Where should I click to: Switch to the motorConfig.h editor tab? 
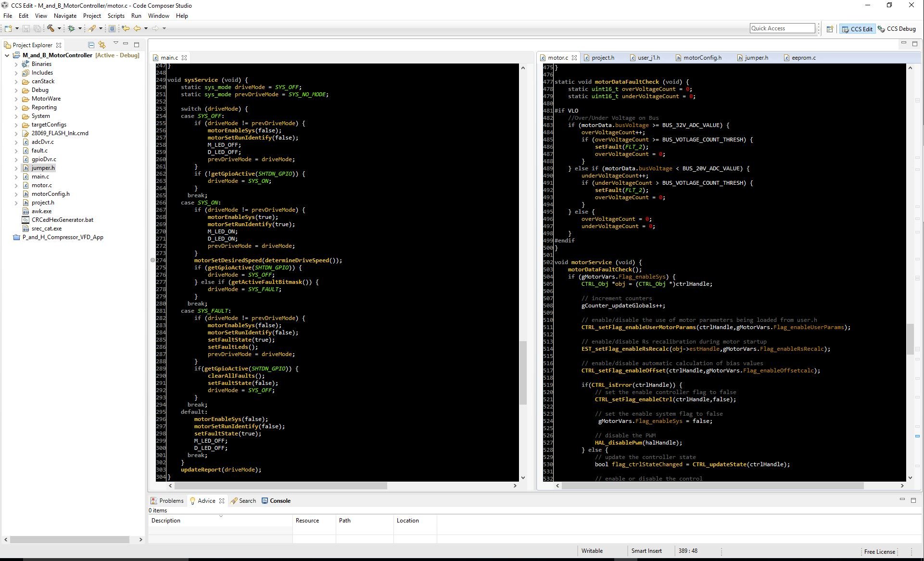[x=702, y=58]
